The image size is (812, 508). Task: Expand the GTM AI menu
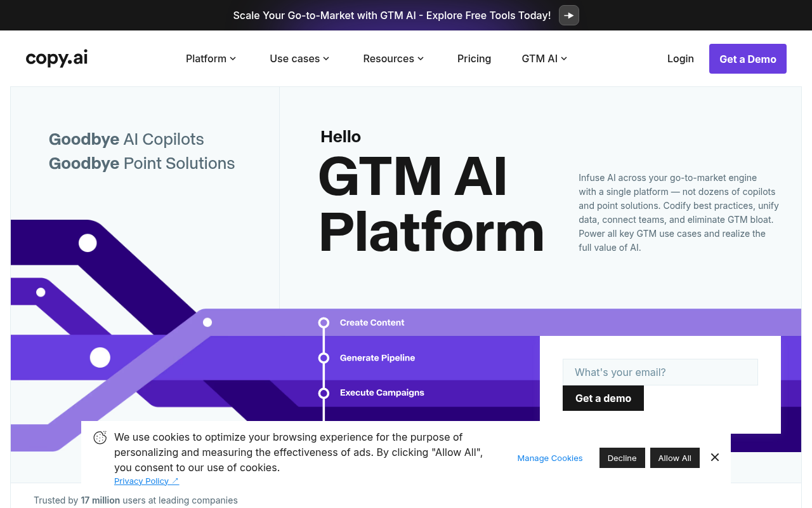[544, 58]
